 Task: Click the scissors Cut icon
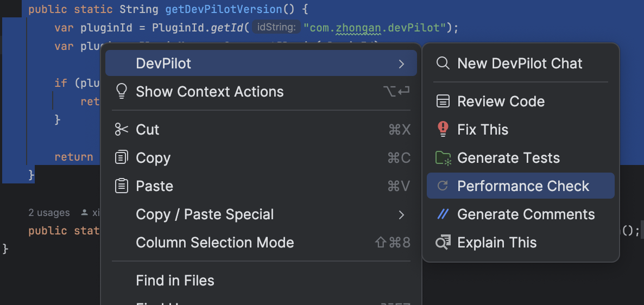[122, 130]
